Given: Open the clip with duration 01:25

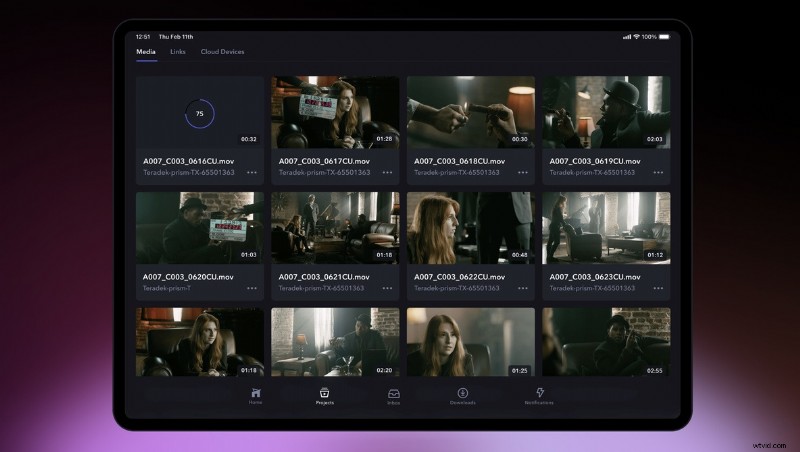Looking at the screenshot, I should [471, 342].
